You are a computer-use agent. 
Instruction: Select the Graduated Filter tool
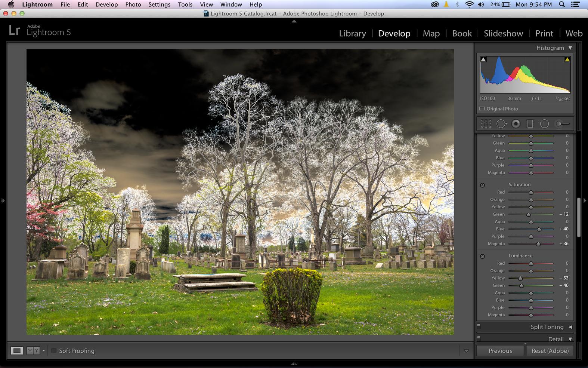(x=530, y=124)
